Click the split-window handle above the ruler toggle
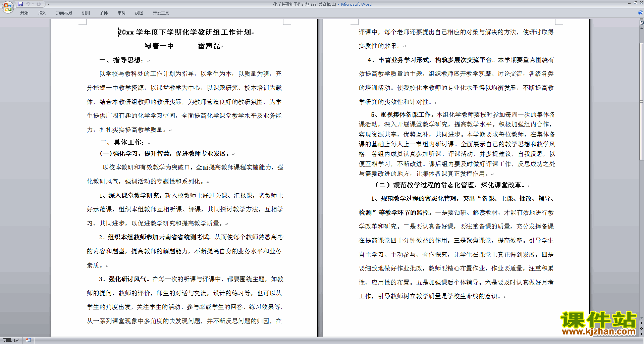644x344 pixels. [x=641, y=19]
